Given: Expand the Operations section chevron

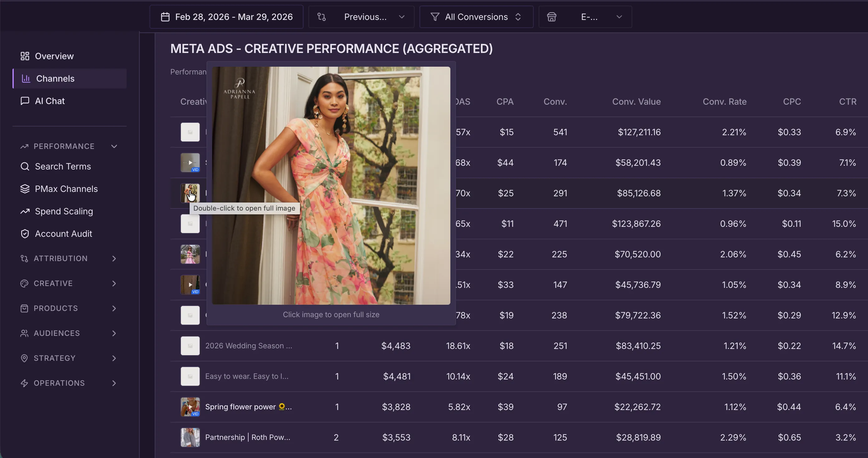Looking at the screenshot, I should pyautogui.click(x=114, y=383).
